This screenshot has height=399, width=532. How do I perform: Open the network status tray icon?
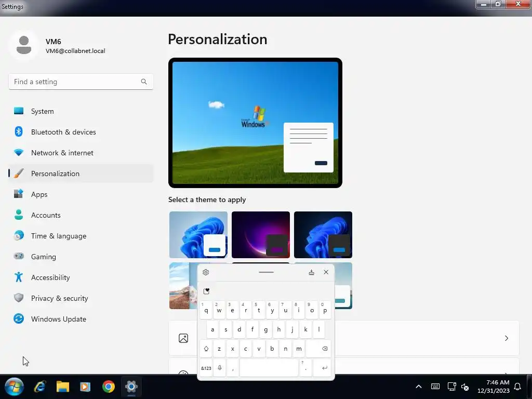point(451,387)
